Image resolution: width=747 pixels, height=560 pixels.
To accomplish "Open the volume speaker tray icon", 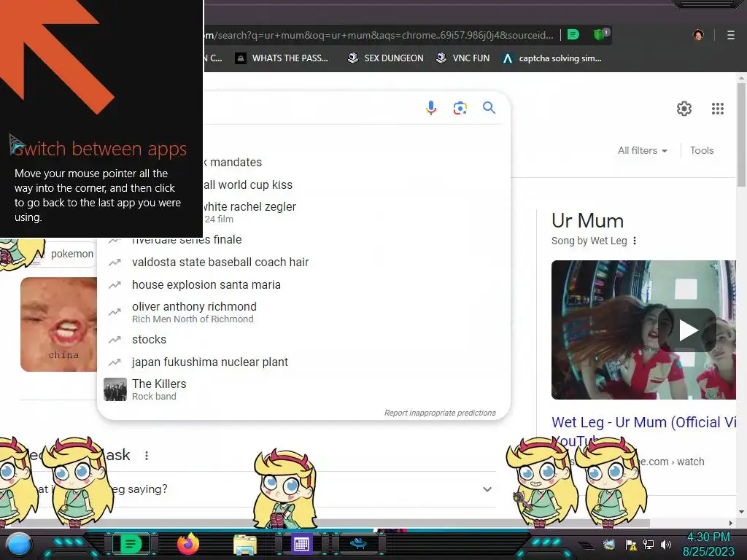I will (x=666, y=544).
